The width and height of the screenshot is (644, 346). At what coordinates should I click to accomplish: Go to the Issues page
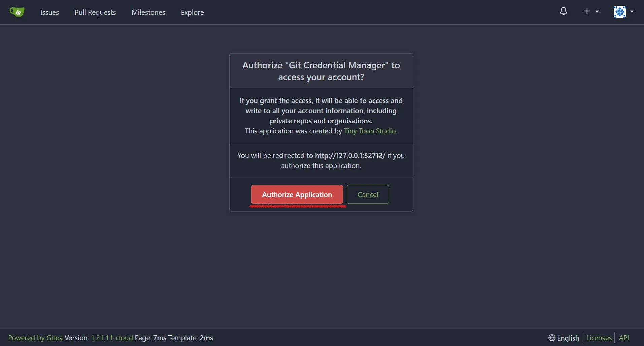click(x=49, y=12)
